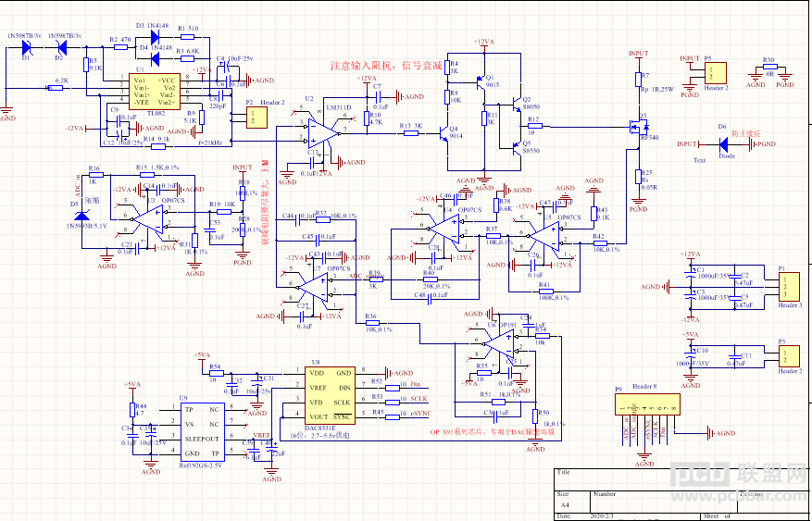Select the Q1 9015 transistor

(481, 81)
